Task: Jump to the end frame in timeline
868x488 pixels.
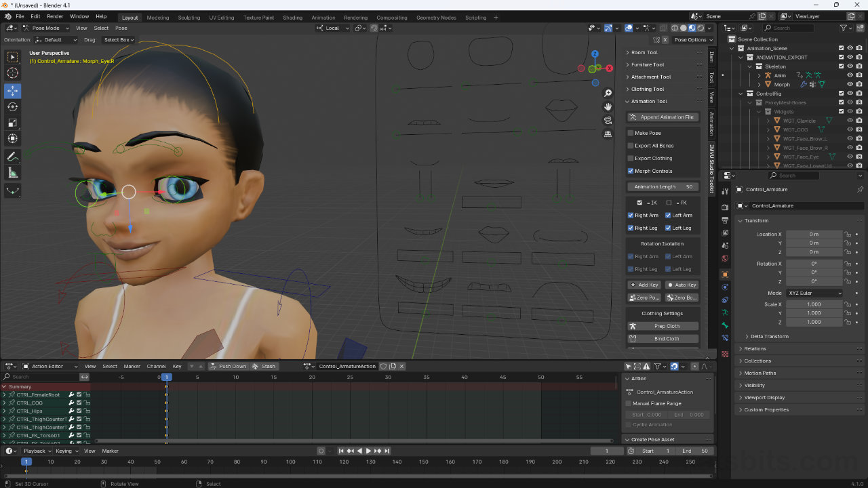Action: 387,451
